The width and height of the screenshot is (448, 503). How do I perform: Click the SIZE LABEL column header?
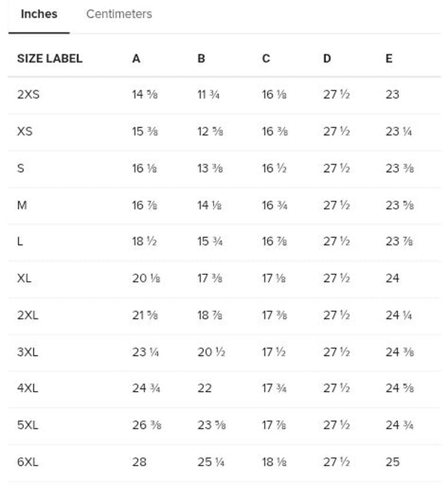(x=50, y=58)
